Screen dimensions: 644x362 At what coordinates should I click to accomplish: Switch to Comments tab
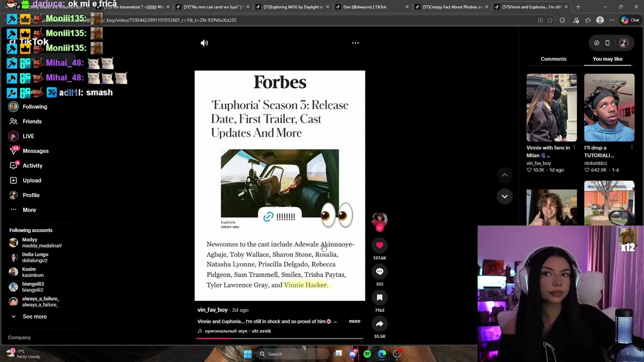553,59
